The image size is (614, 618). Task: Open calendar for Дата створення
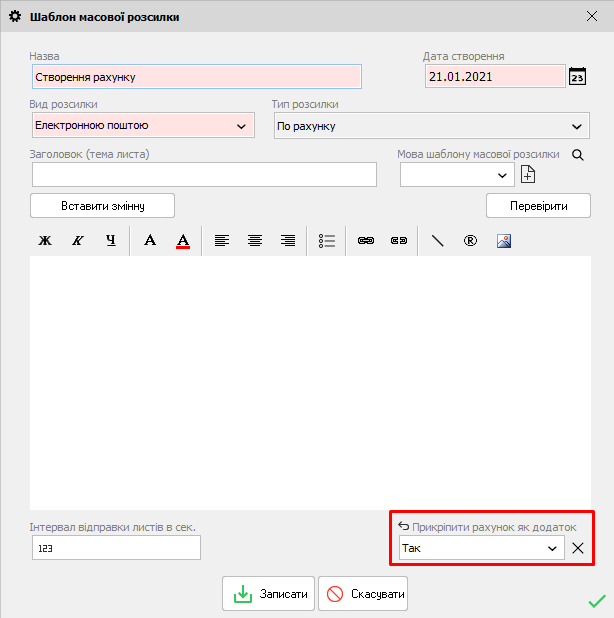[577, 77]
